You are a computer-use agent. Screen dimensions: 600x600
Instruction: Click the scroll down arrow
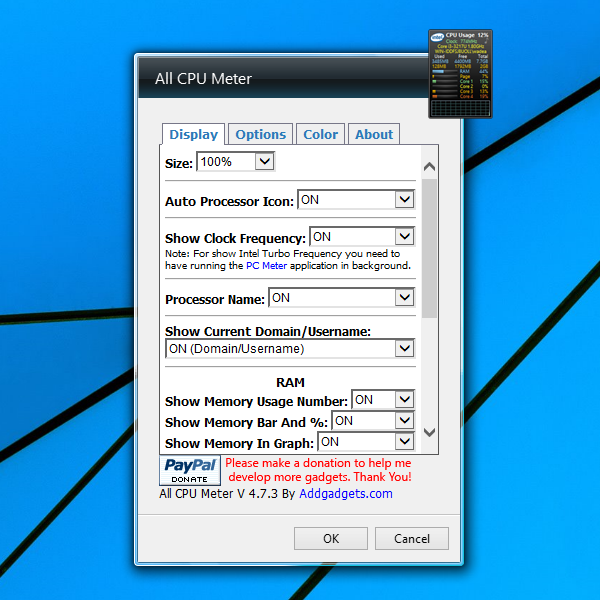(x=429, y=432)
